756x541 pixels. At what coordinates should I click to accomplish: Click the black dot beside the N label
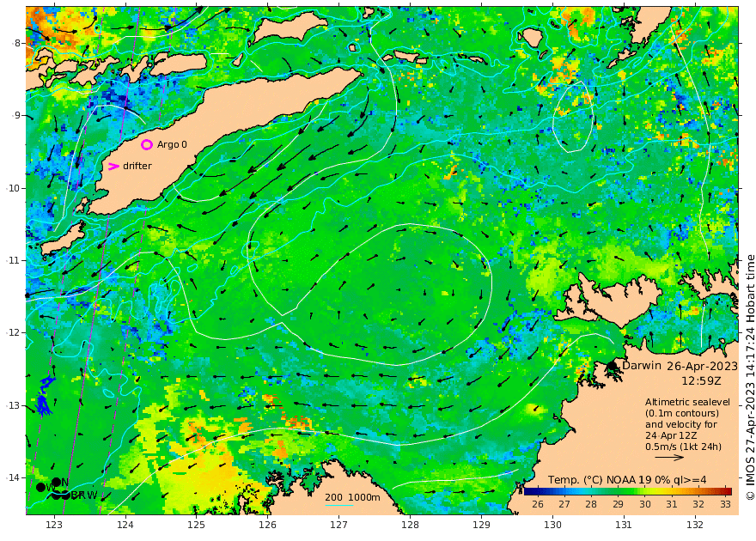tap(56, 482)
